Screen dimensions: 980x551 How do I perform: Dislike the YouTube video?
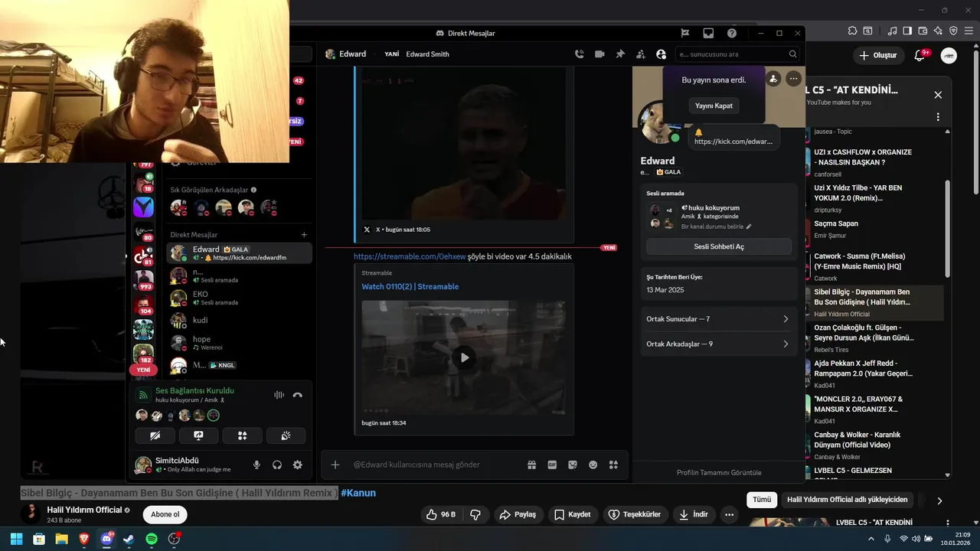pos(475,514)
